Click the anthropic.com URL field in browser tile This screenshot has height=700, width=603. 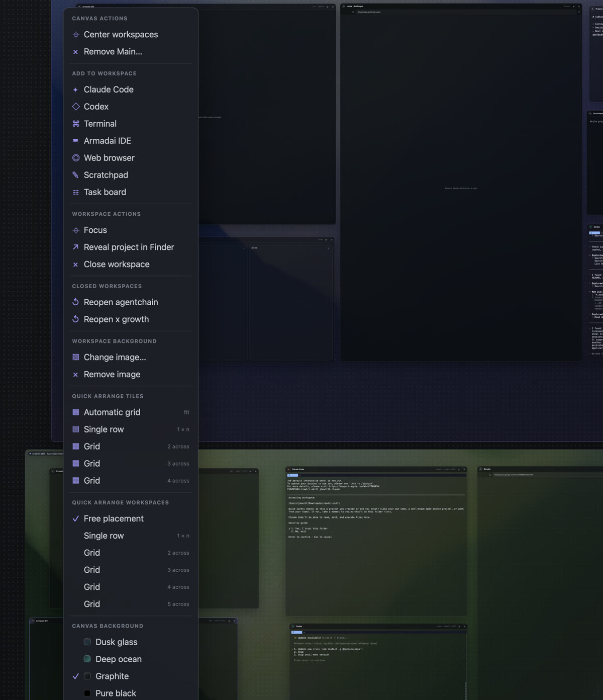click(465, 12)
